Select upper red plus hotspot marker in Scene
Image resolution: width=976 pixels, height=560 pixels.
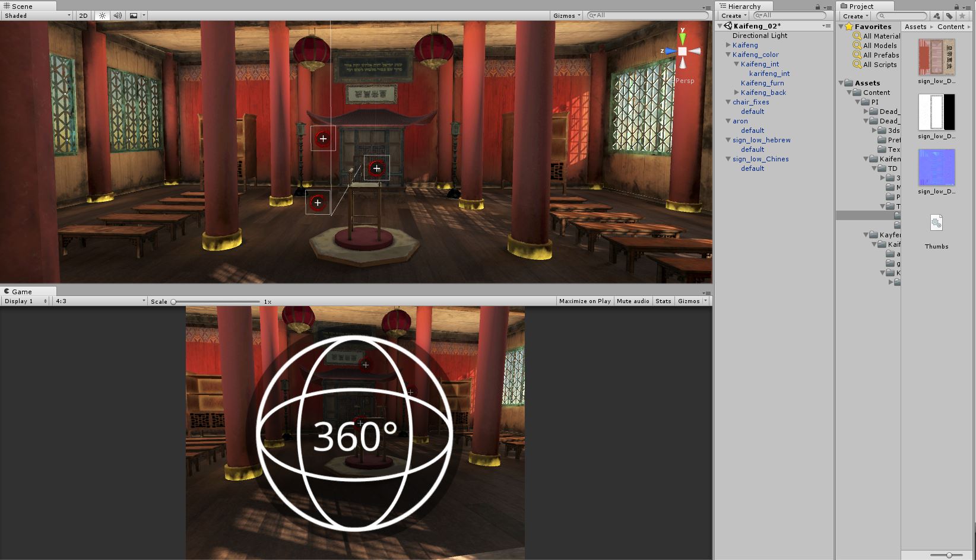[x=323, y=138]
